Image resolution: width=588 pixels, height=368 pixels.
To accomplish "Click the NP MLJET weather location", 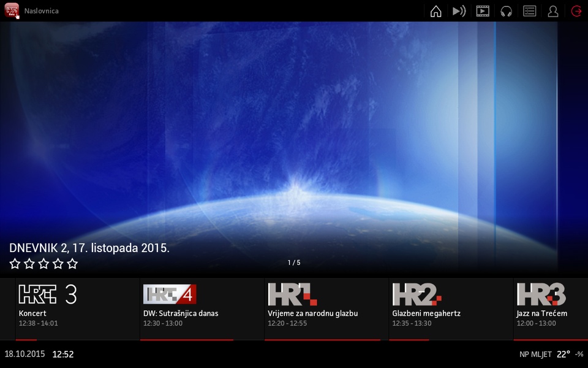I will 535,354.
